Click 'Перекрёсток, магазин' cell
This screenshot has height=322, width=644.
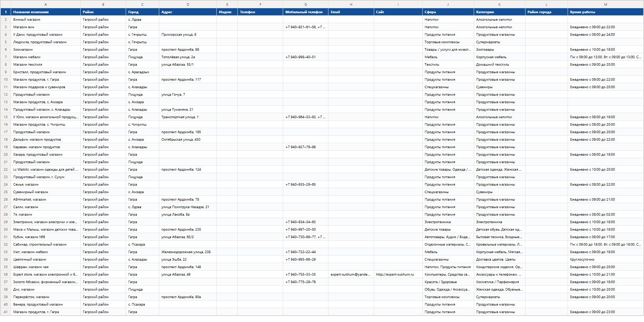pyautogui.click(x=46, y=297)
